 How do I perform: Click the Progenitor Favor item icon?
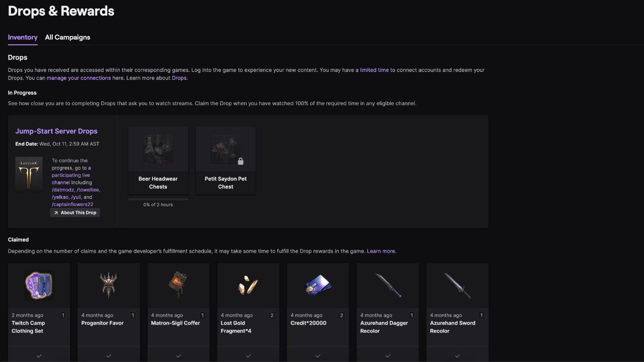click(109, 285)
